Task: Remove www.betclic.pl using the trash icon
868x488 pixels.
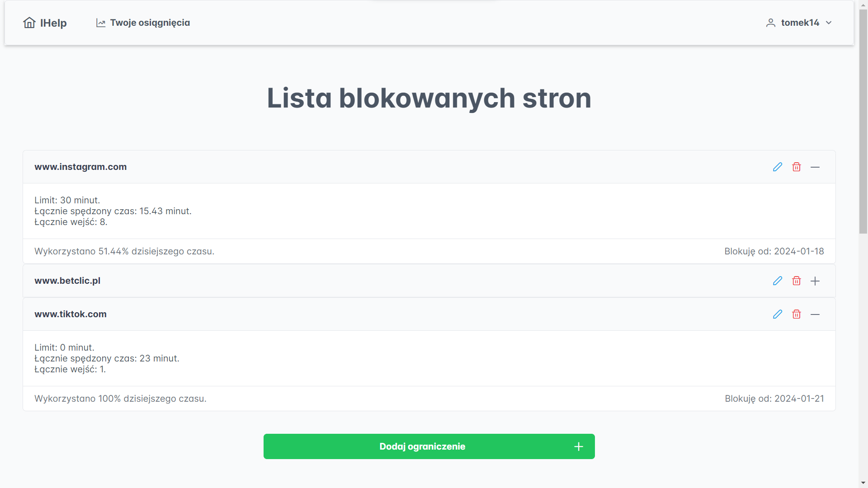Action: point(797,281)
